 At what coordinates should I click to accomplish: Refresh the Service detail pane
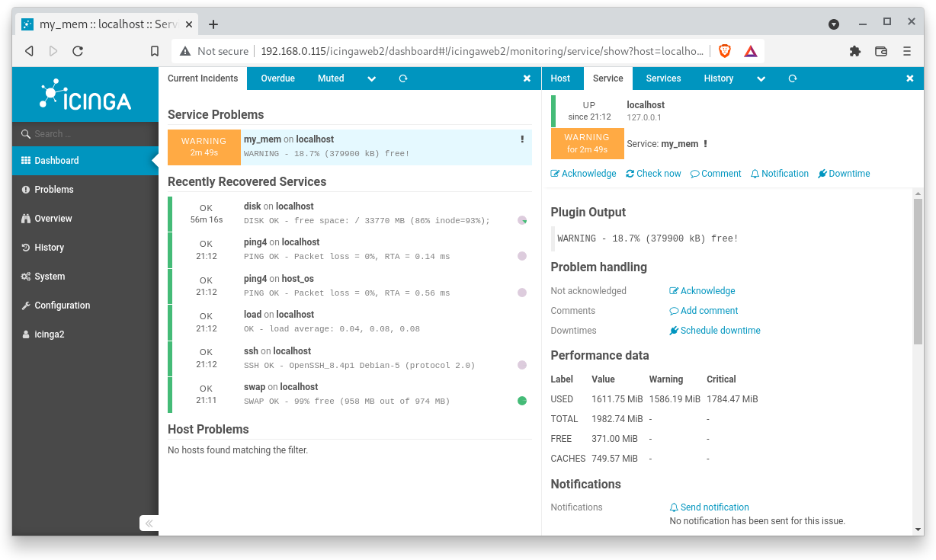coord(793,78)
